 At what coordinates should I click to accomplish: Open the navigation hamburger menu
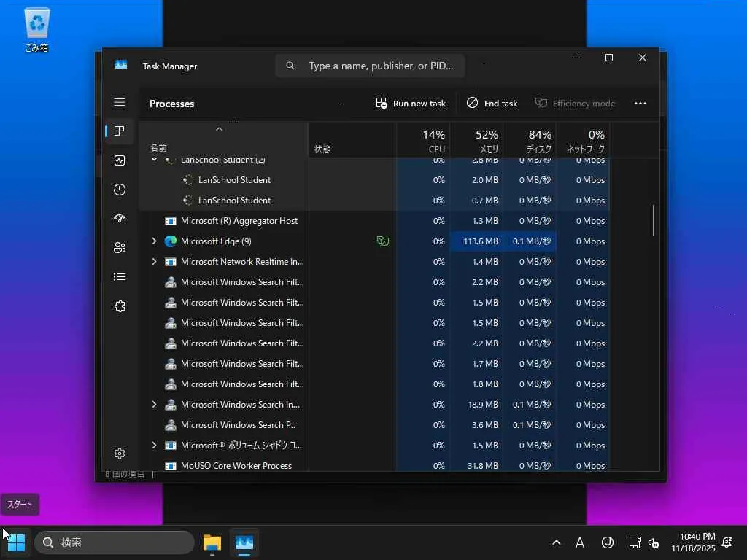(x=120, y=102)
